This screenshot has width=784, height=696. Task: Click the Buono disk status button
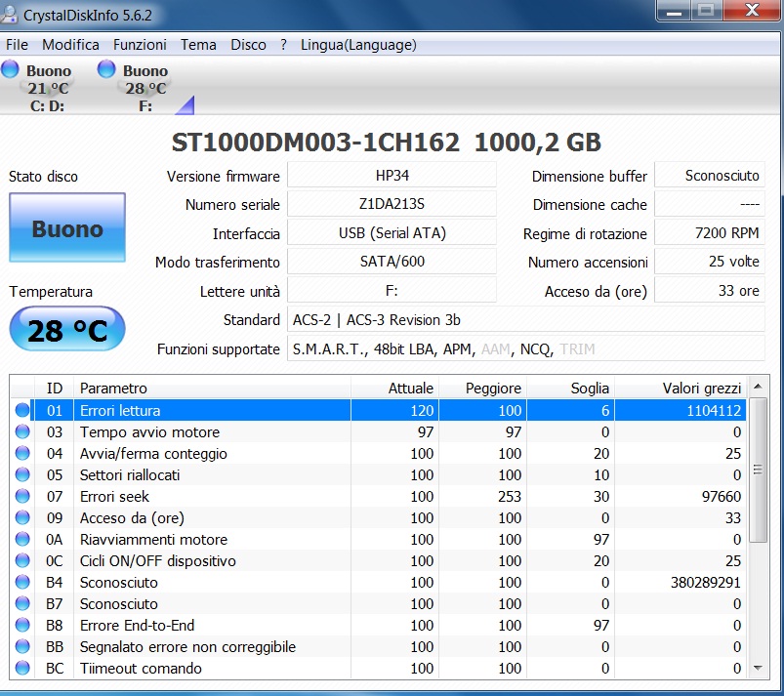pyautogui.click(x=67, y=227)
